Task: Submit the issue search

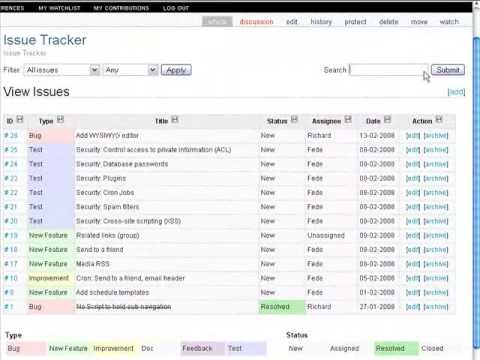Action: coord(448,70)
